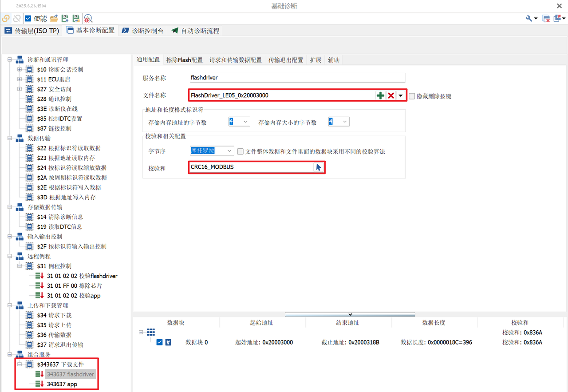
Task: Select the open file folder icon on toolbar
Action: tap(53, 18)
